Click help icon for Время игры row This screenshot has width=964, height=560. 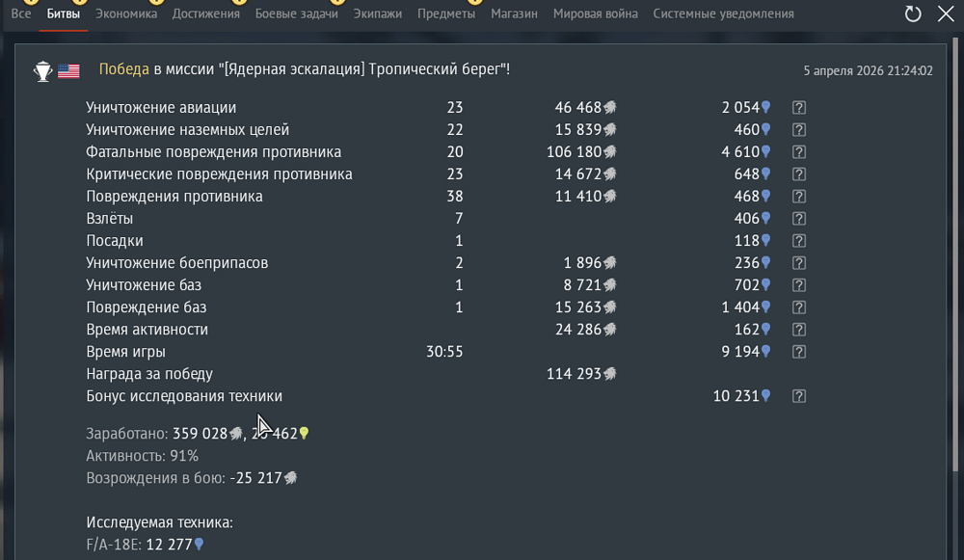798,352
